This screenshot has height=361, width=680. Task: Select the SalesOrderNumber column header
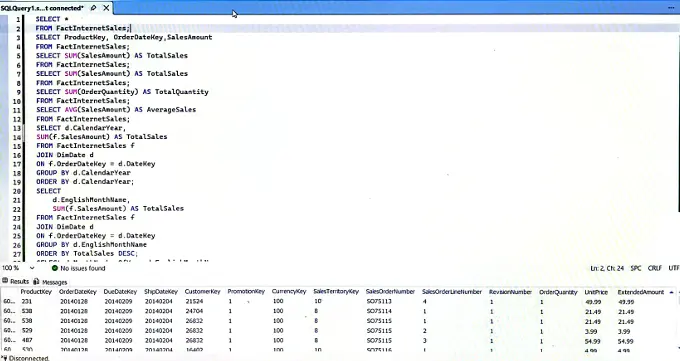[390, 292]
